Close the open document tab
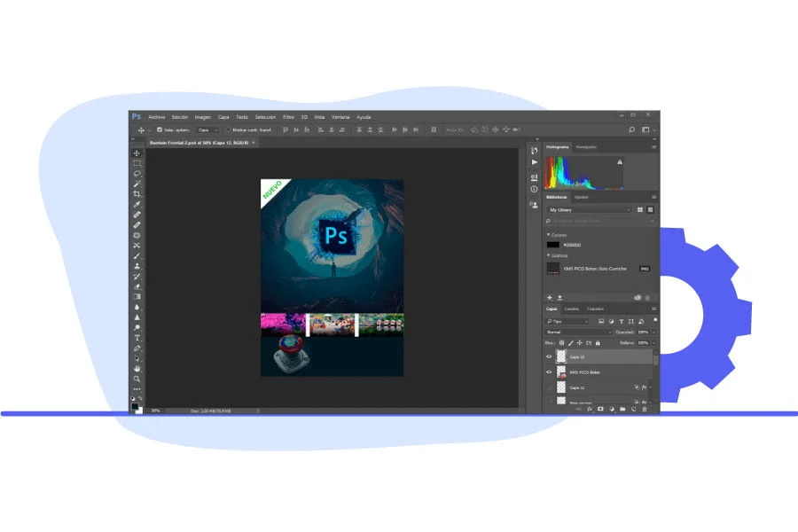Screen dimensions: 798x532 point(254,143)
